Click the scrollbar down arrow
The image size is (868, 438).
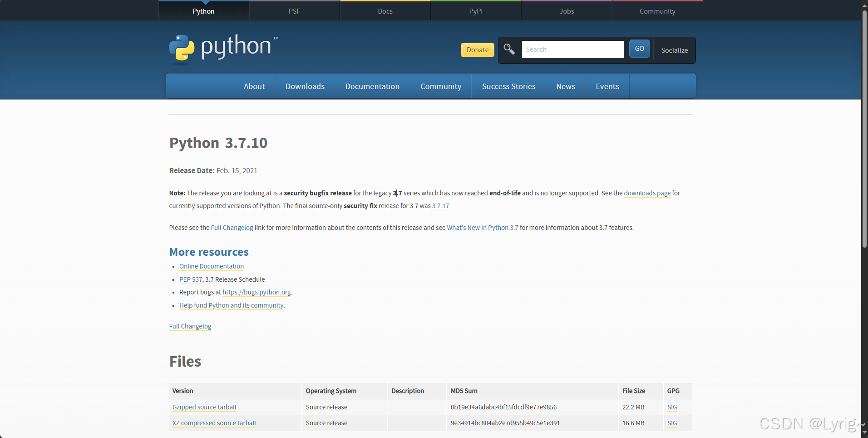click(x=864, y=433)
